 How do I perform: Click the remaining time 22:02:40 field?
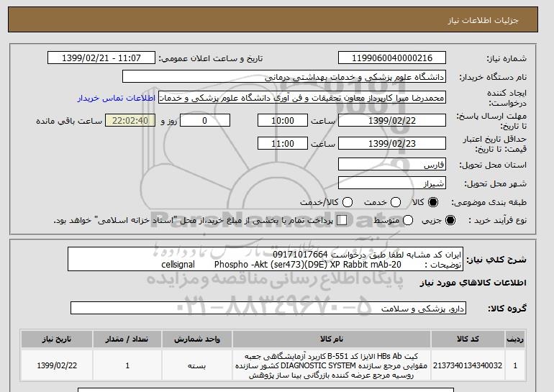(x=130, y=120)
